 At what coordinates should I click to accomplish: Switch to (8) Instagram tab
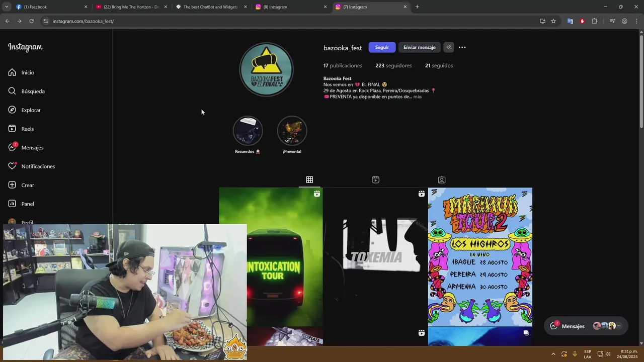point(291,7)
